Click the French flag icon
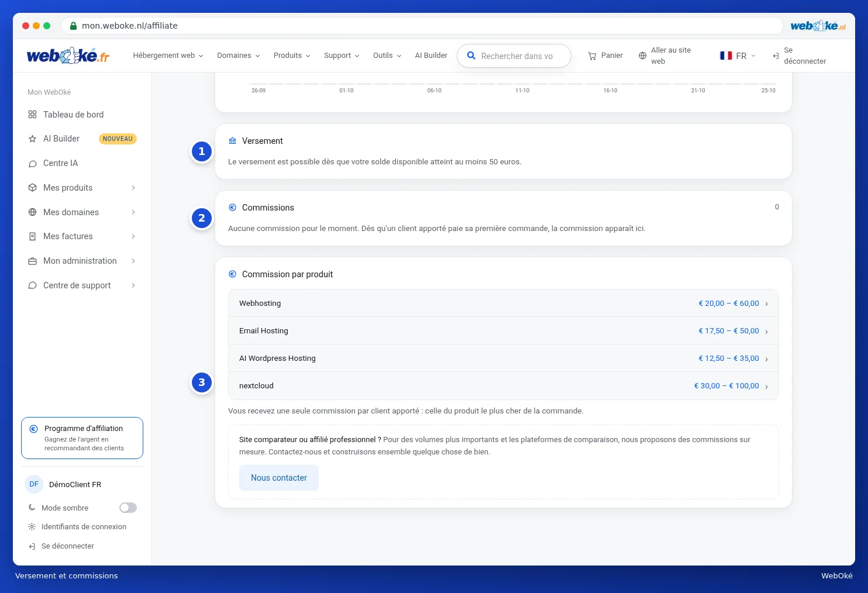868x593 pixels. click(x=726, y=56)
